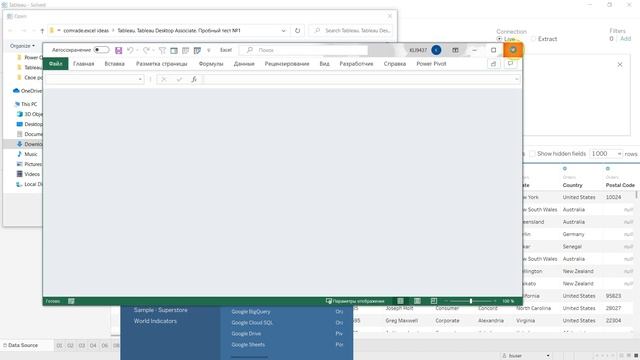
Task: Open the Разработчик tab
Action: 356,64
